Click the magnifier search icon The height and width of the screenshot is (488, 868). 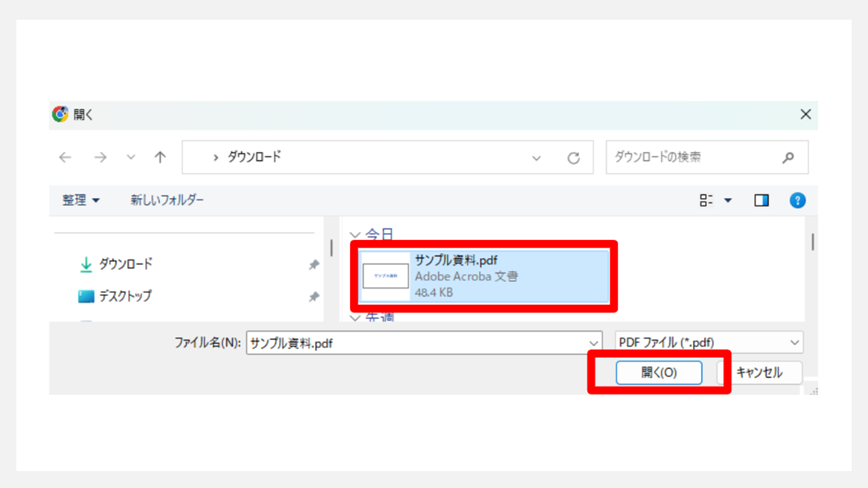tap(788, 157)
